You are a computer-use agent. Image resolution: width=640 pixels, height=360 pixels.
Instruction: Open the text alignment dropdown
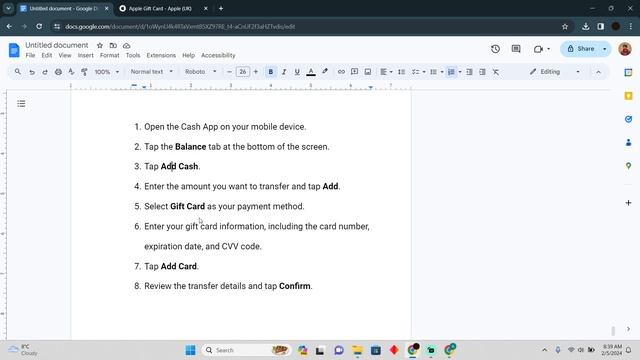pos(386,72)
